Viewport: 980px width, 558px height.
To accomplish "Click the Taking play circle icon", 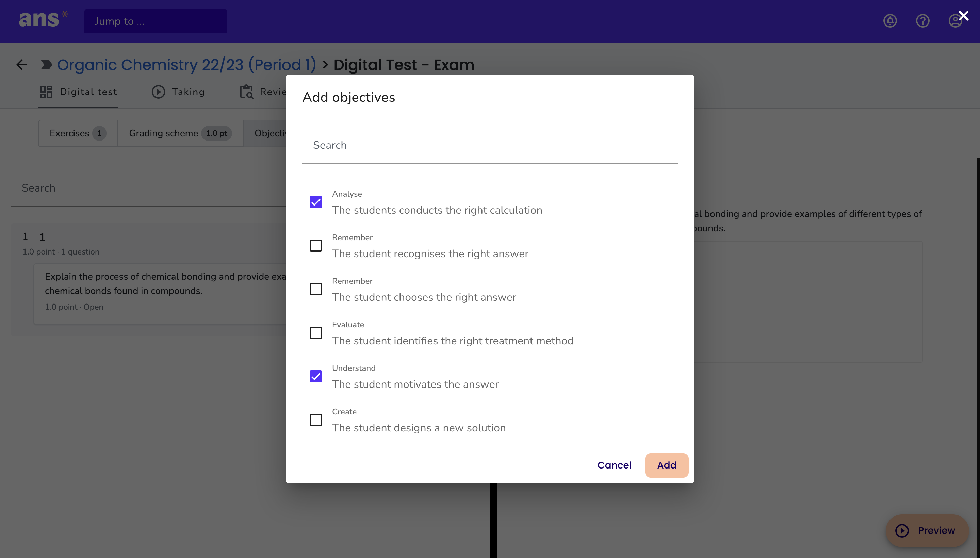I will (x=158, y=92).
